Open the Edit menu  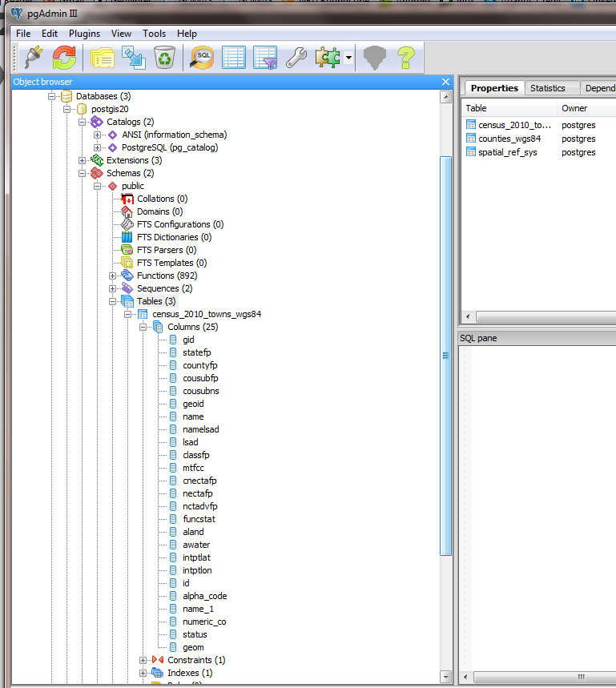click(x=50, y=34)
